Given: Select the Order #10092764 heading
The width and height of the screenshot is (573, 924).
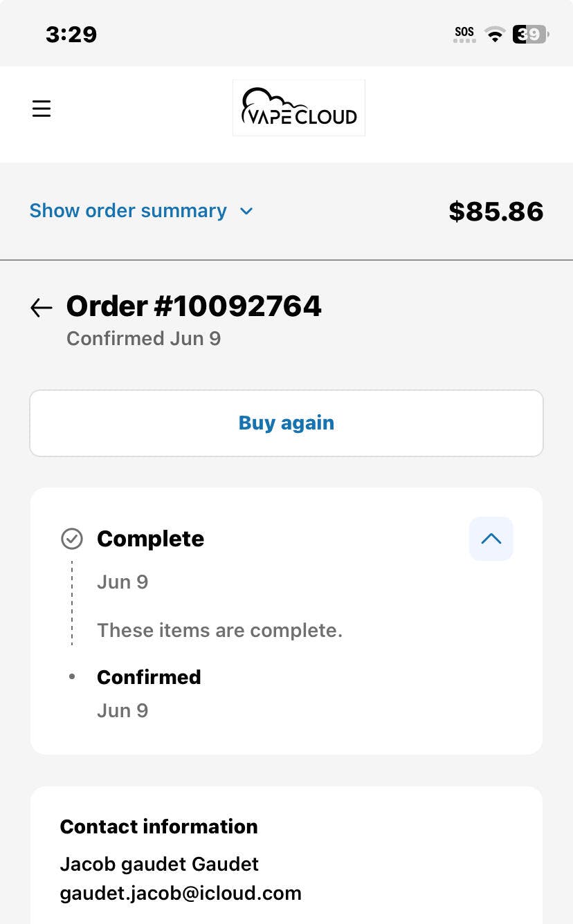Looking at the screenshot, I should click(194, 306).
